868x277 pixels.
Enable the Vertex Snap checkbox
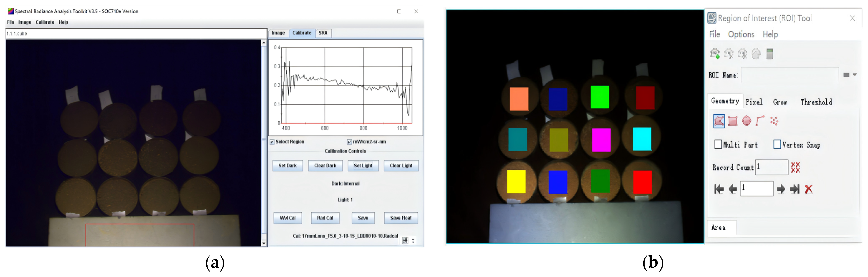coord(777,145)
